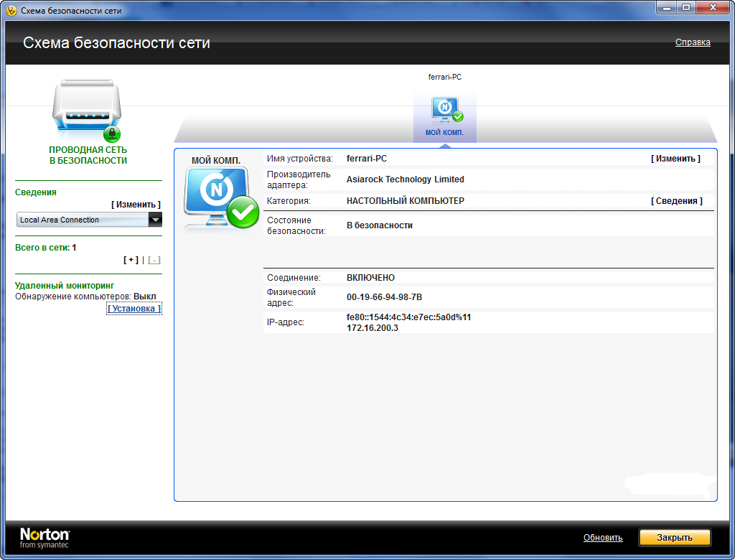Select the ferrari-PC icon on the network map

click(445, 109)
